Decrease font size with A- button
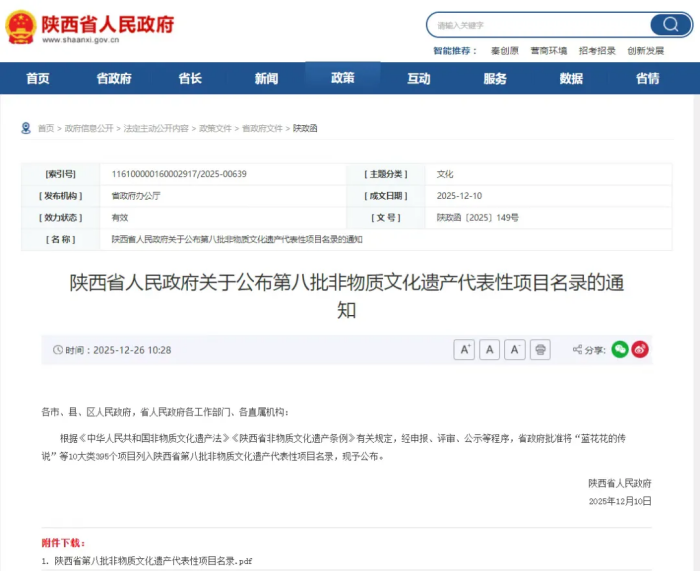 coord(514,349)
